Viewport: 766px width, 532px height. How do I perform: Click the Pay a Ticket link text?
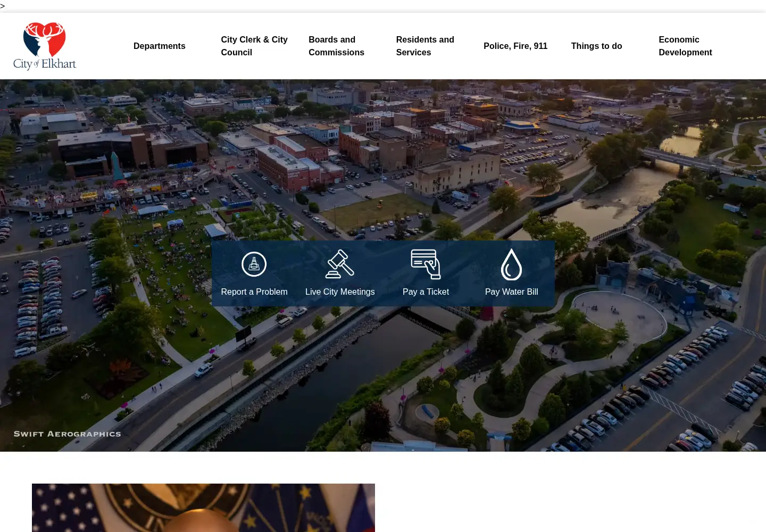(x=426, y=292)
